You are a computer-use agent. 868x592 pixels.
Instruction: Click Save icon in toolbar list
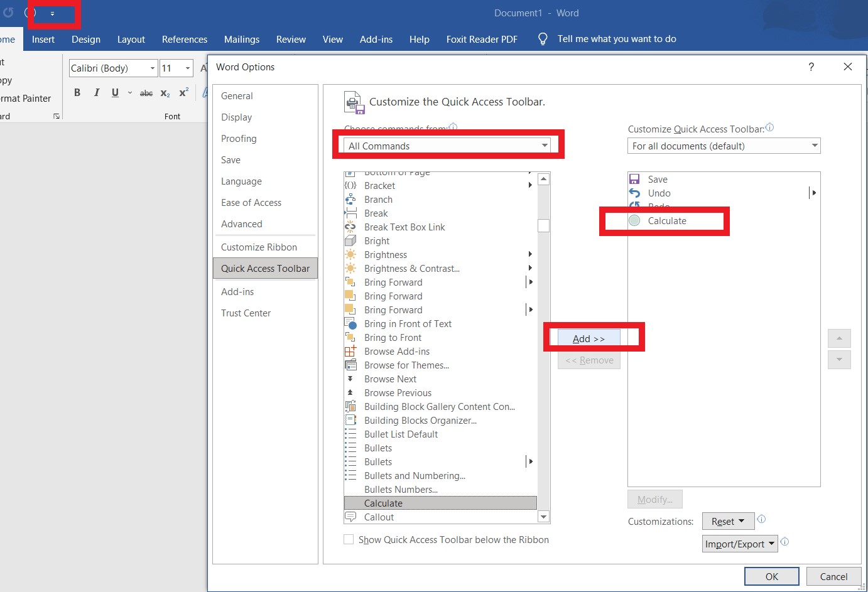pos(634,179)
